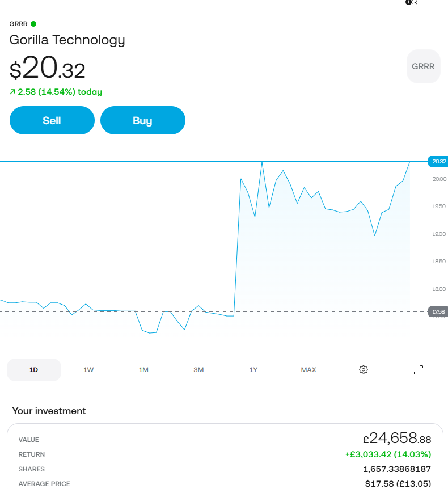Click the 18.50 axis label
The image size is (448, 489).
coord(439,262)
